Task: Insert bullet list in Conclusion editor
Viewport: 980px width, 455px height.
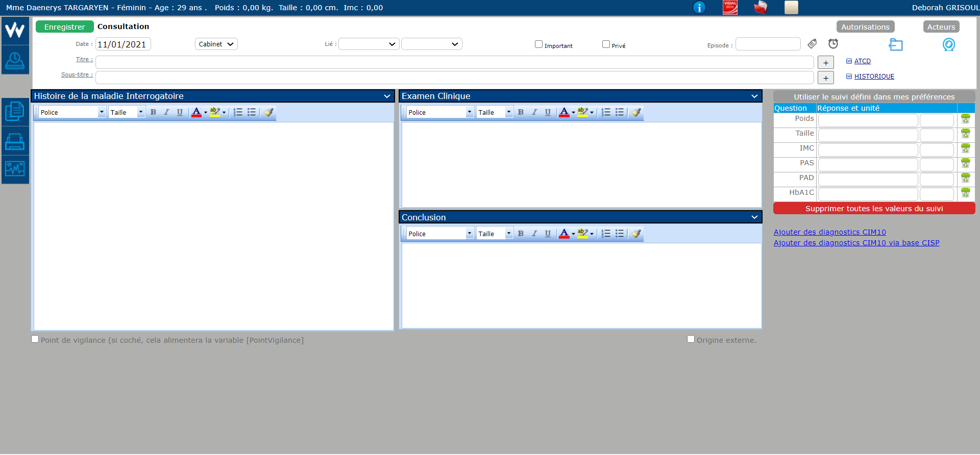Action: pyautogui.click(x=620, y=234)
